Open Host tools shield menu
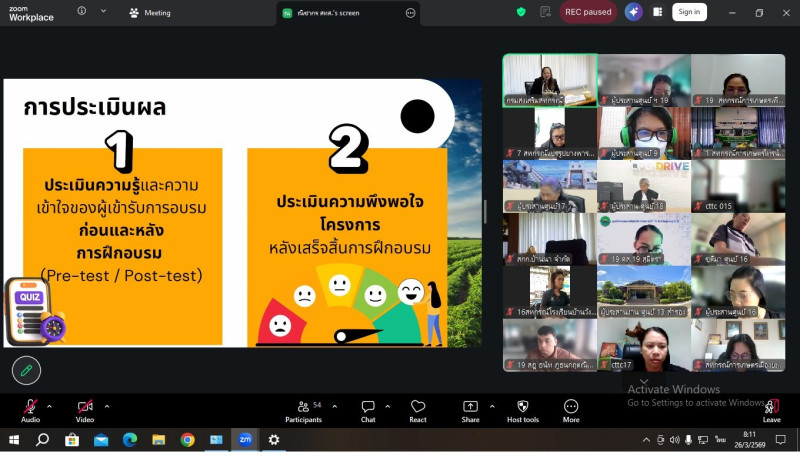800x468 pixels. point(522,410)
